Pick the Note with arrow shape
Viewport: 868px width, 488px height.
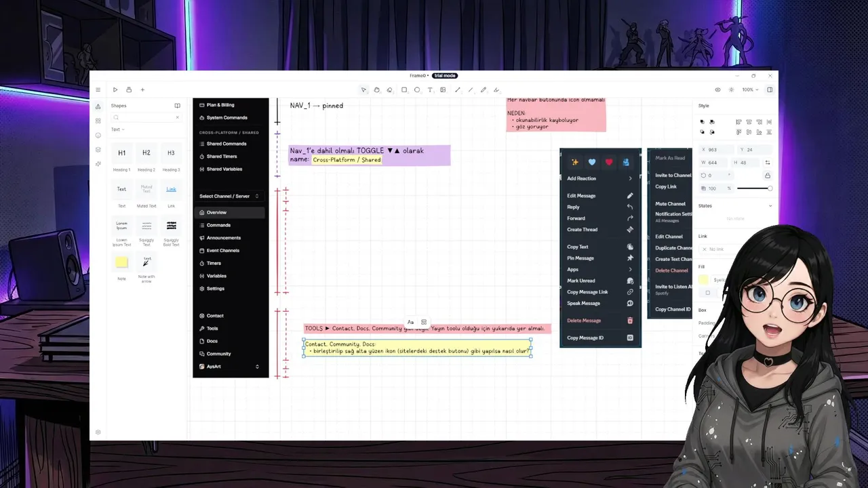coord(146,262)
